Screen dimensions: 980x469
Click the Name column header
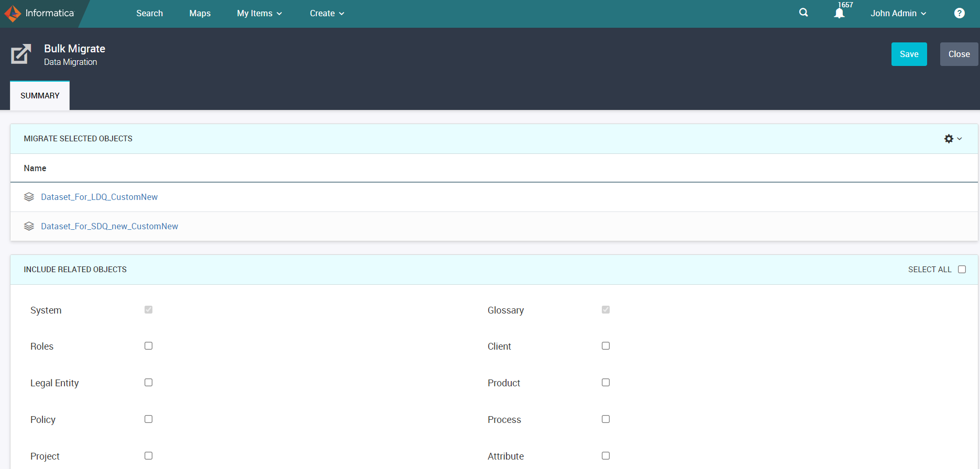pyautogui.click(x=35, y=168)
